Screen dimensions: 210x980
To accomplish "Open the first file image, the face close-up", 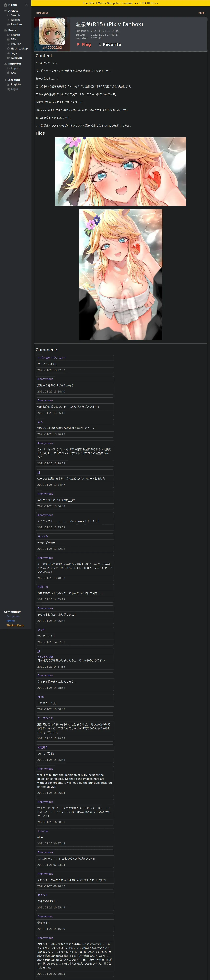I will click(120, 171).
